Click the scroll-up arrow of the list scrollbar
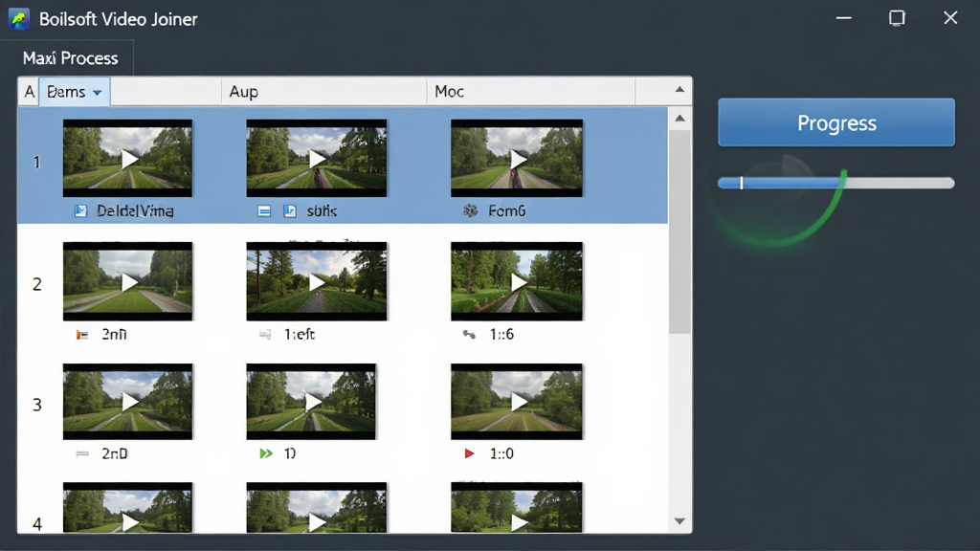This screenshot has width=980, height=551. [680, 119]
